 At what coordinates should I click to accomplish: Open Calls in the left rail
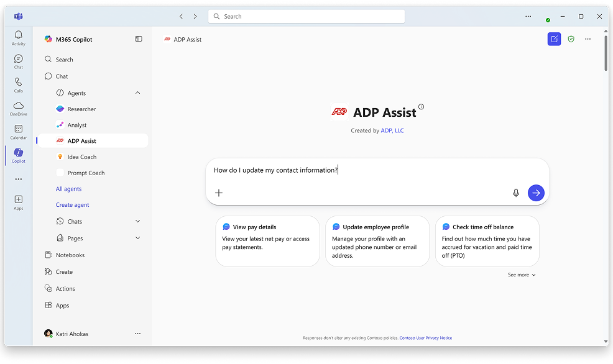pyautogui.click(x=18, y=83)
